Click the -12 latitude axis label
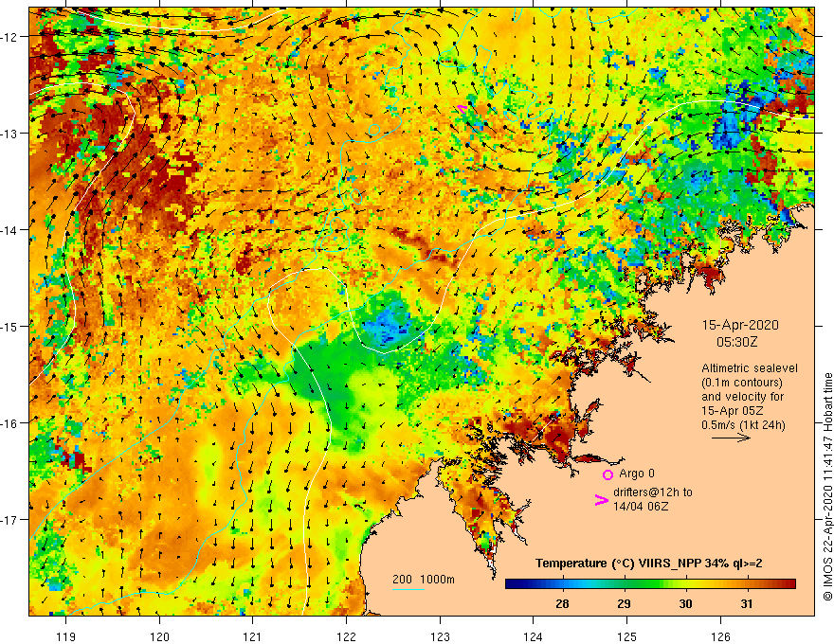The height and width of the screenshot is (644, 834). click(9, 37)
